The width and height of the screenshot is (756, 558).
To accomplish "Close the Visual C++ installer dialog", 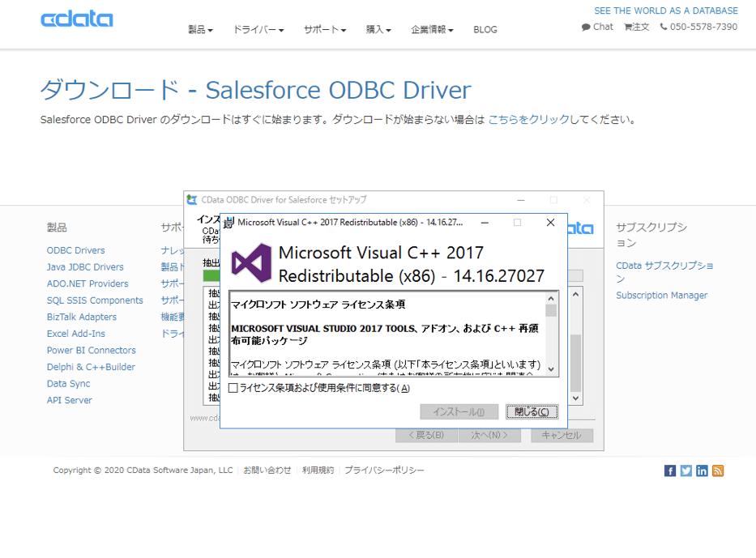I will [551, 223].
